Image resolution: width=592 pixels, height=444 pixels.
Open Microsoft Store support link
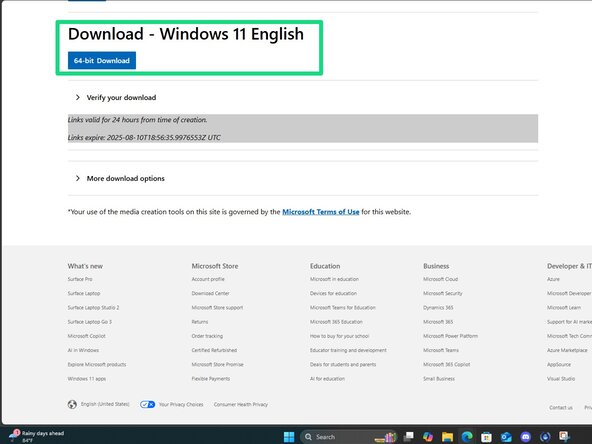(x=217, y=308)
